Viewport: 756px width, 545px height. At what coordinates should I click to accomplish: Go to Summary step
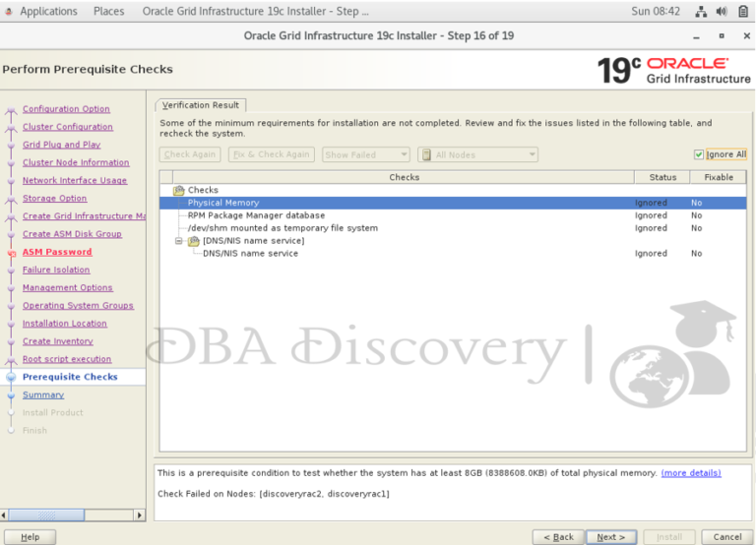[x=43, y=394]
